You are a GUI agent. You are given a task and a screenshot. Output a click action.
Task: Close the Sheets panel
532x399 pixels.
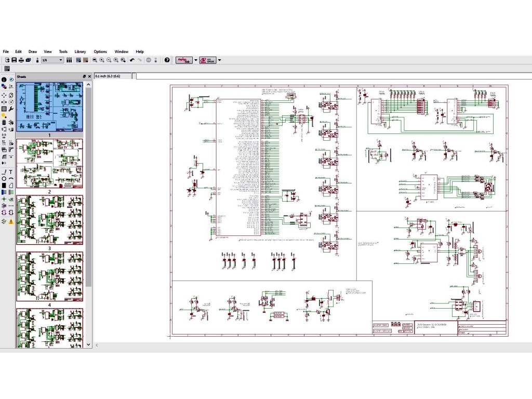pyautogui.click(x=89, y=76)
